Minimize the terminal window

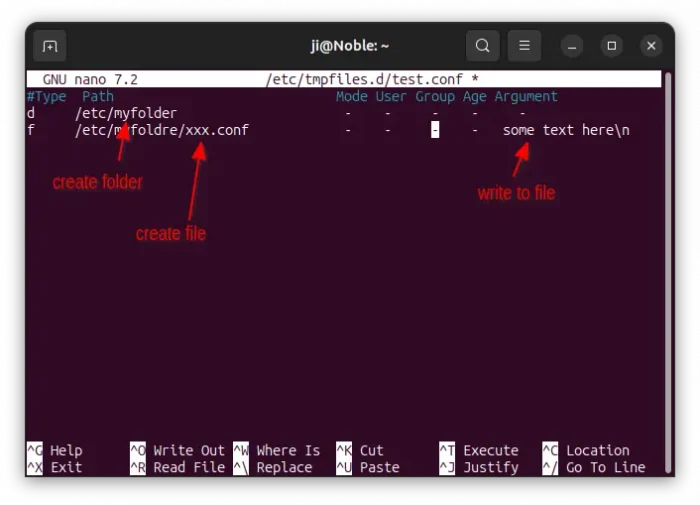tap(572, 46)
